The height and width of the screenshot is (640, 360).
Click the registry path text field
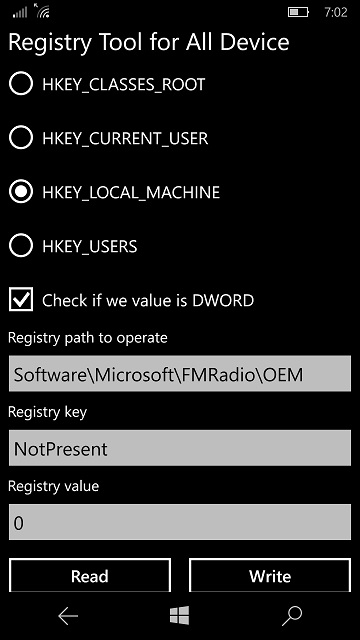[180, 374]
